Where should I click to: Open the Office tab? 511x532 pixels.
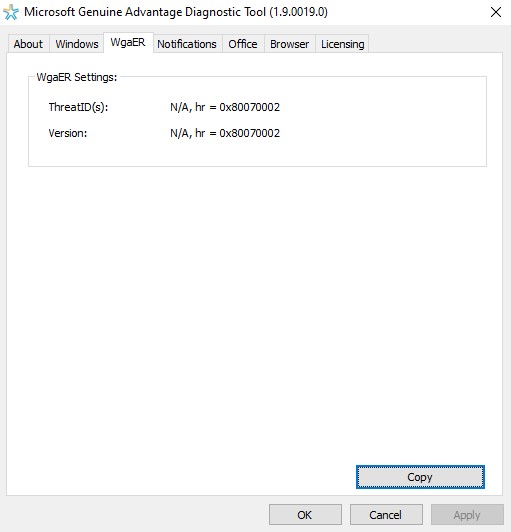243,44
